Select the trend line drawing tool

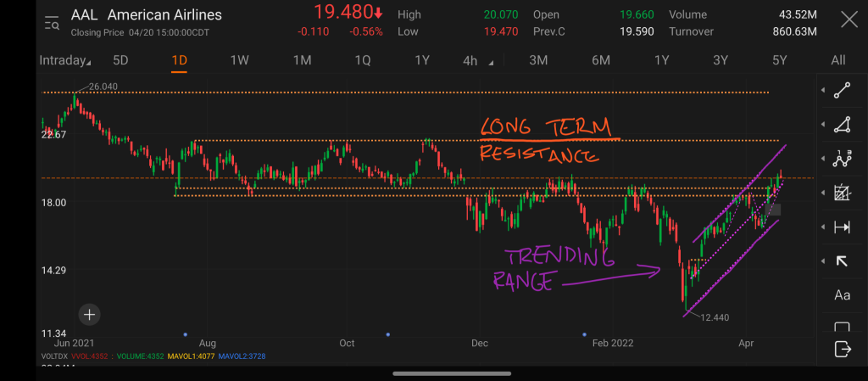[842, 90]
